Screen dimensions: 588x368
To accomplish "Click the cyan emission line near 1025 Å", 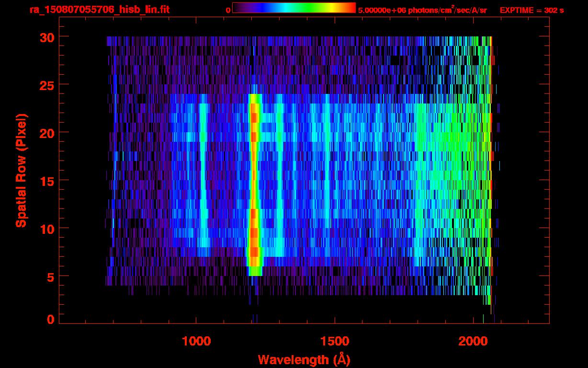I will point(204,175).
